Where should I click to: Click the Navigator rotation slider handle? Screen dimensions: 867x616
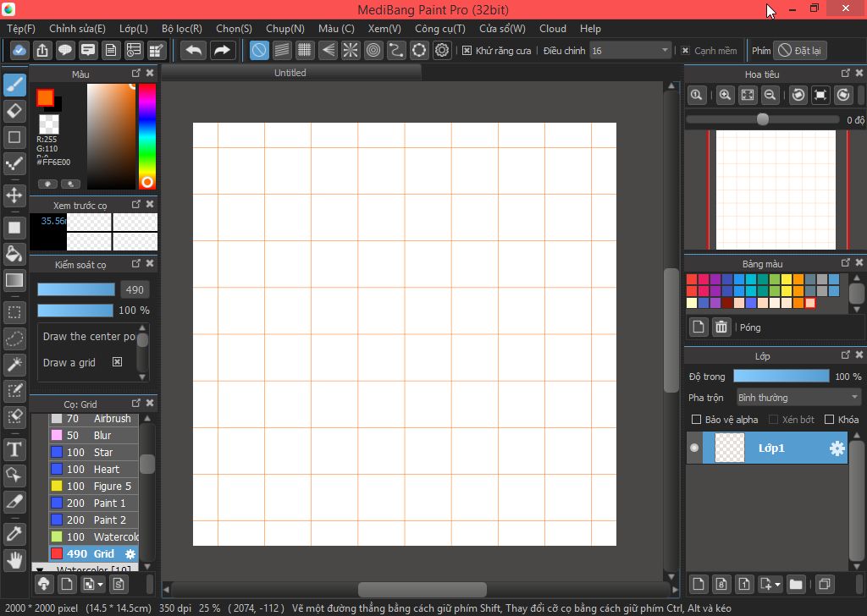[x=763, y=119]
